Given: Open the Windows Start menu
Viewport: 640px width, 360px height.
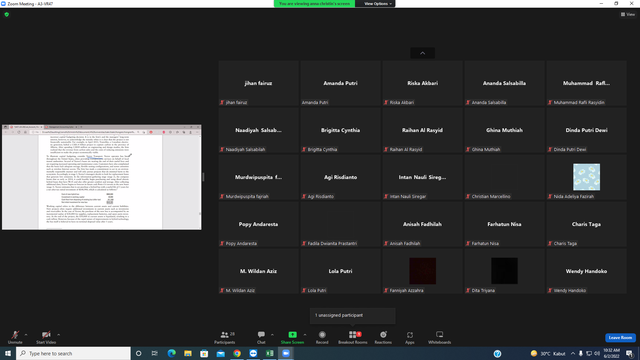Looking at the screenshot, I should click(8, 353).
